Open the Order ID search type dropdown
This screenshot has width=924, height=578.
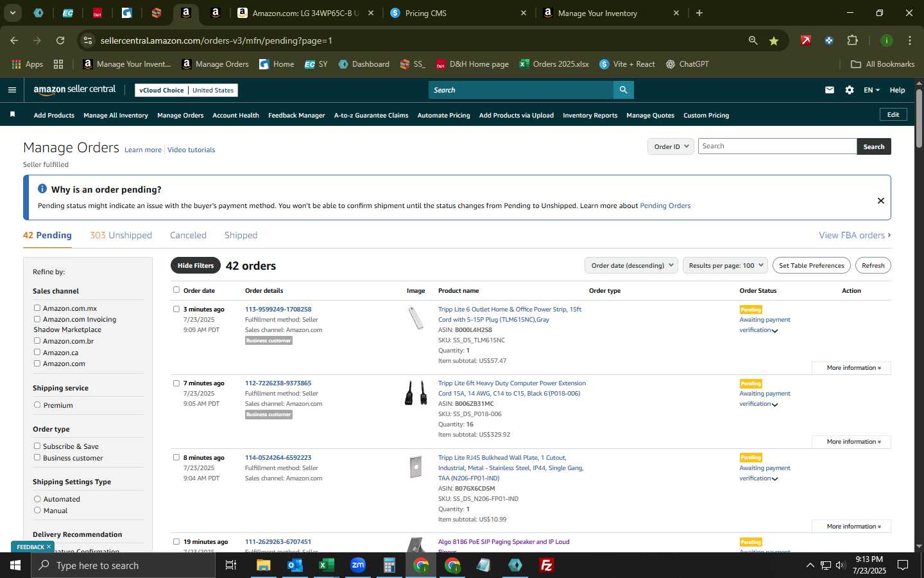pos(671,146)
